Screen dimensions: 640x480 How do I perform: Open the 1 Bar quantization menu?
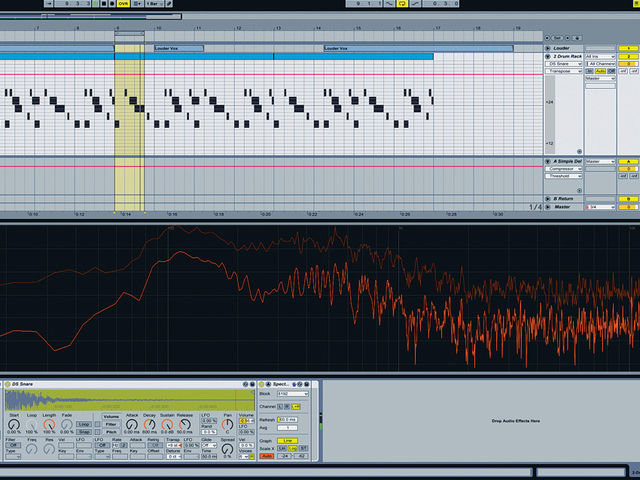pyautogui.click(x=154, y=4)
